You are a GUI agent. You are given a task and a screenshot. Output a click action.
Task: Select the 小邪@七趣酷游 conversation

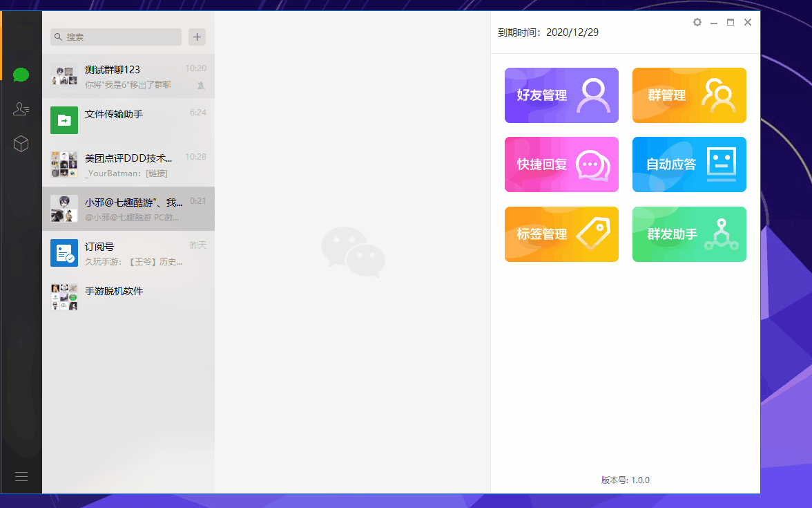pyautogui.click(x=128, y=209)
